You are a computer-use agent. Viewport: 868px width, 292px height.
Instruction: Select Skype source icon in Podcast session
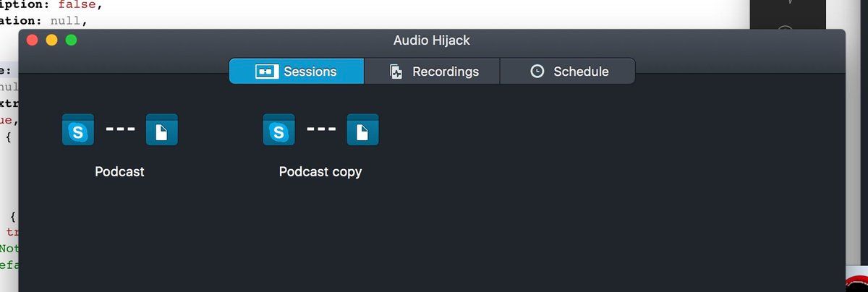78,130
